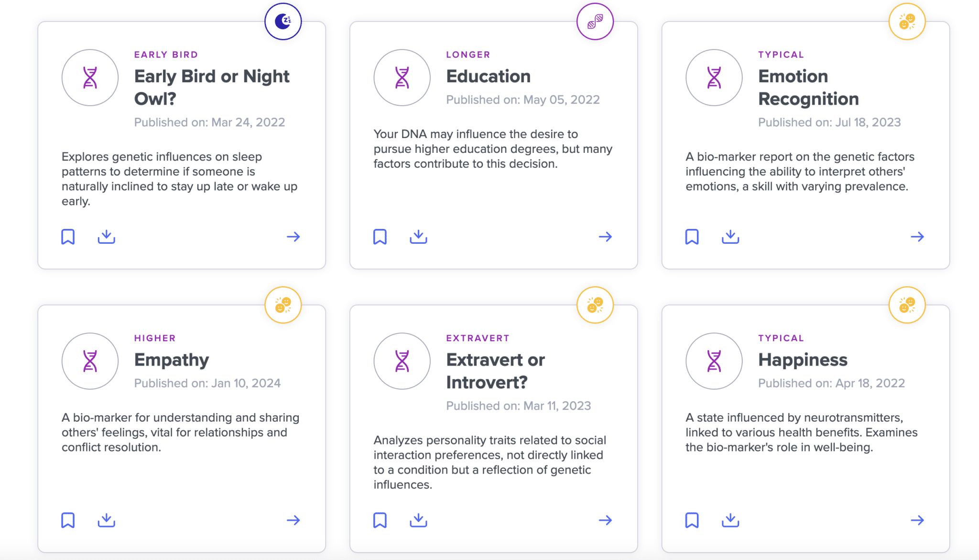Viewport: 979px width, 560px height.
Task: Click the smiley badge on Emotion Recognition card
Action: pyautogui.click(x=906, y=22)
